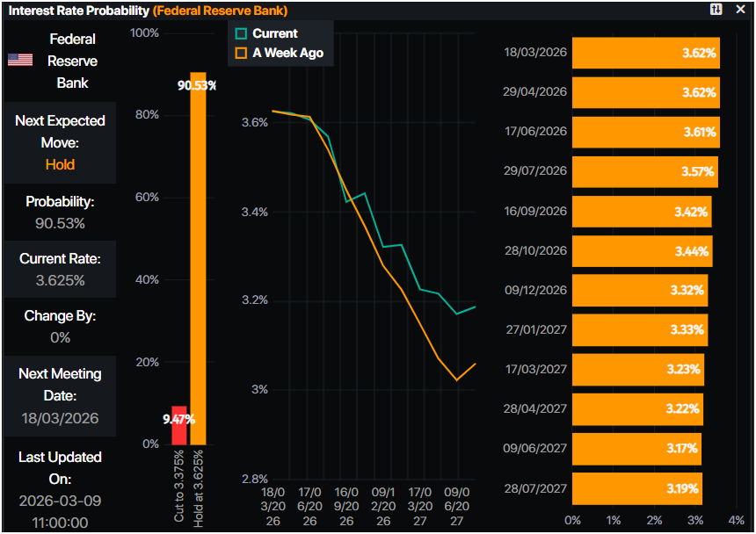The image size is (756, 534).
Task: Toggle the Current series legend box
Action: (x=241, y=33)
